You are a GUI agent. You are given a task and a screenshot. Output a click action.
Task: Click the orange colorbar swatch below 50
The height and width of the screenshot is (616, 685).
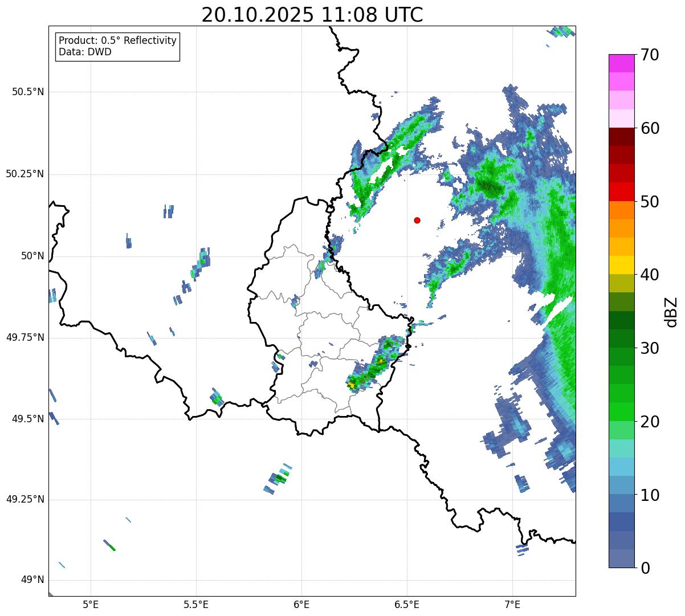pyautogui.click(x=622, y=210)
